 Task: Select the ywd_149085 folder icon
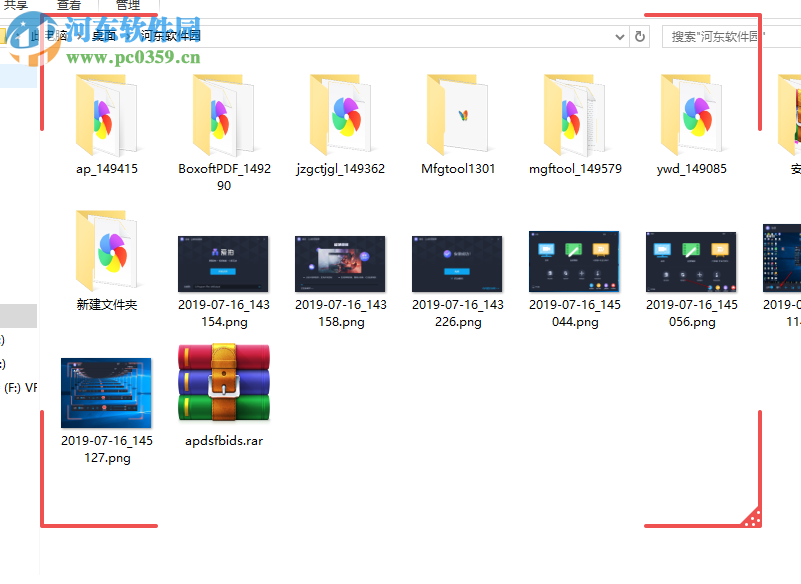point(692,115)
